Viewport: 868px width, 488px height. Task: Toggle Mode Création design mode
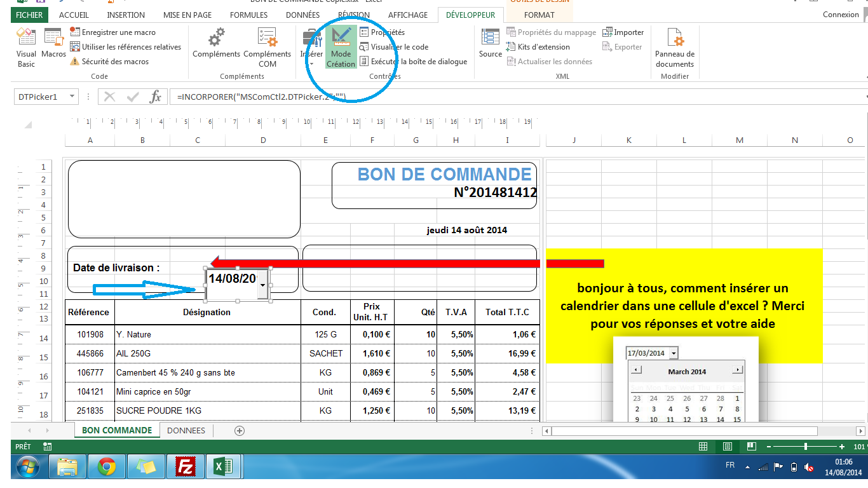point(341,48)
